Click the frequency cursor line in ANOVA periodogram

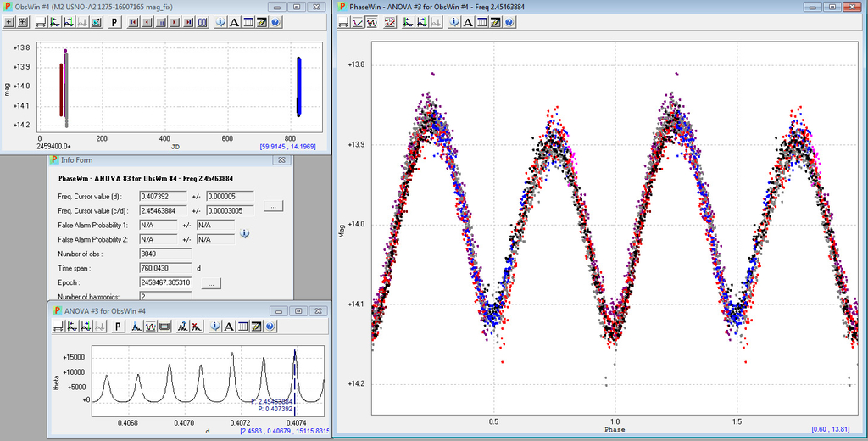[x=295, y=373]
